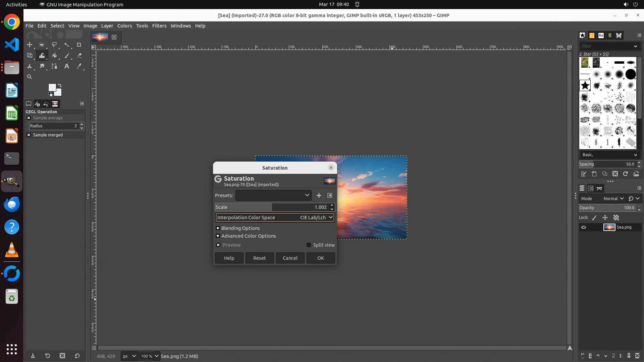Click the Scale slider in the Saturation dialog
This screenshot has height=362, width=644.
[272, 207]
